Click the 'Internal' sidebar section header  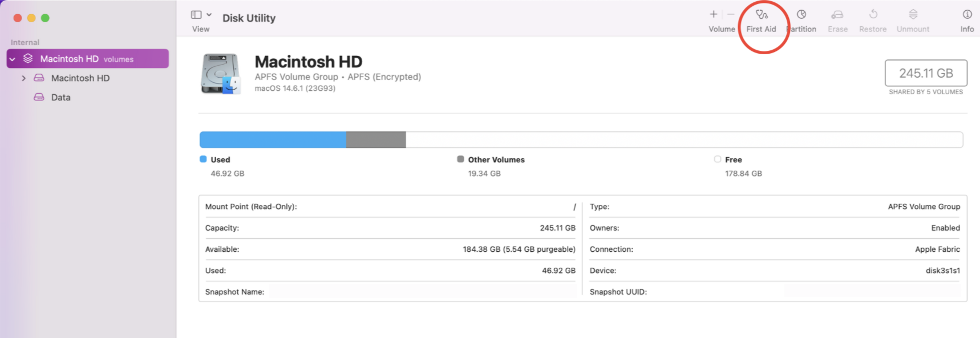[x=25, y=42]
